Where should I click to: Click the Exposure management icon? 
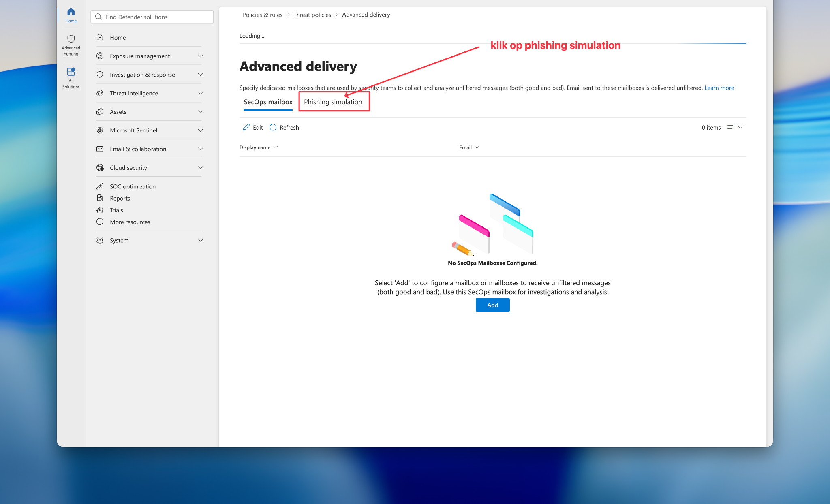(100, 56)
